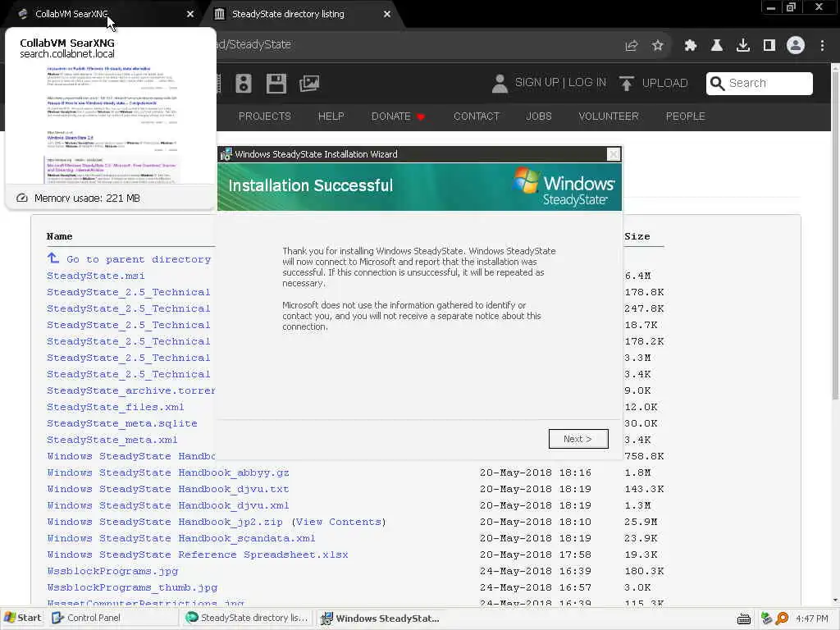This screenshot has height=630, width=840.
Task: Click the UPLOAD link text
Action: (x=664, y=83)
